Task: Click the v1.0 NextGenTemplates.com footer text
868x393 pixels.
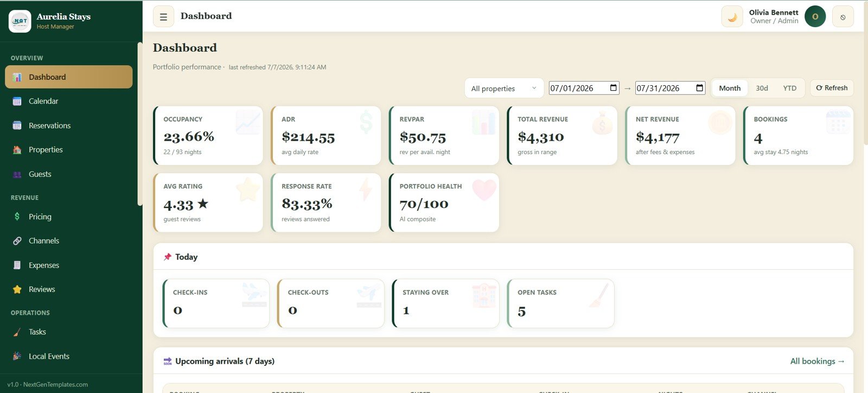Action: click(x=47, y=384)
